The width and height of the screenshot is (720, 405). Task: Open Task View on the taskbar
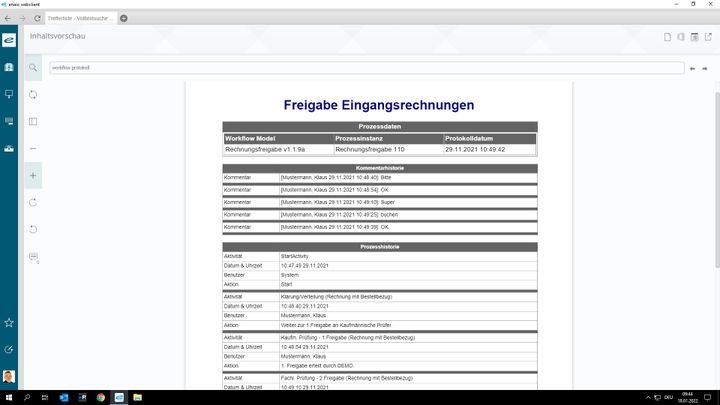tap(45, 398)
